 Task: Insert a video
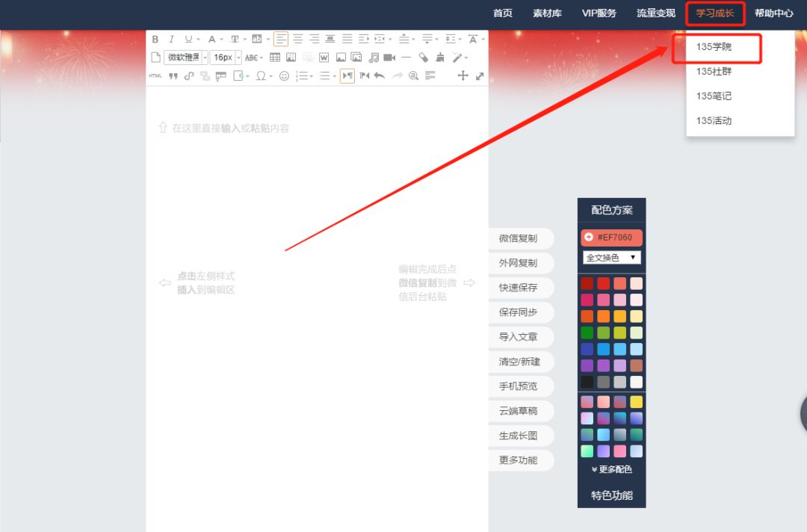(389, 58)
